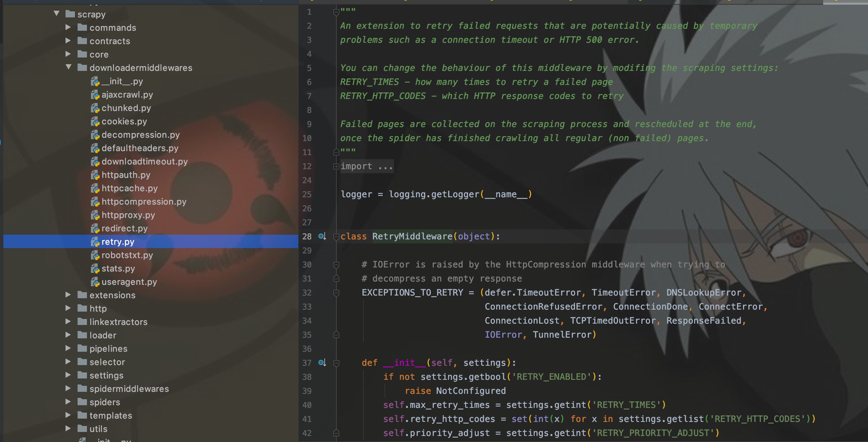
Task: Select the downloadermiddlewares folder name
Action: 141,68
